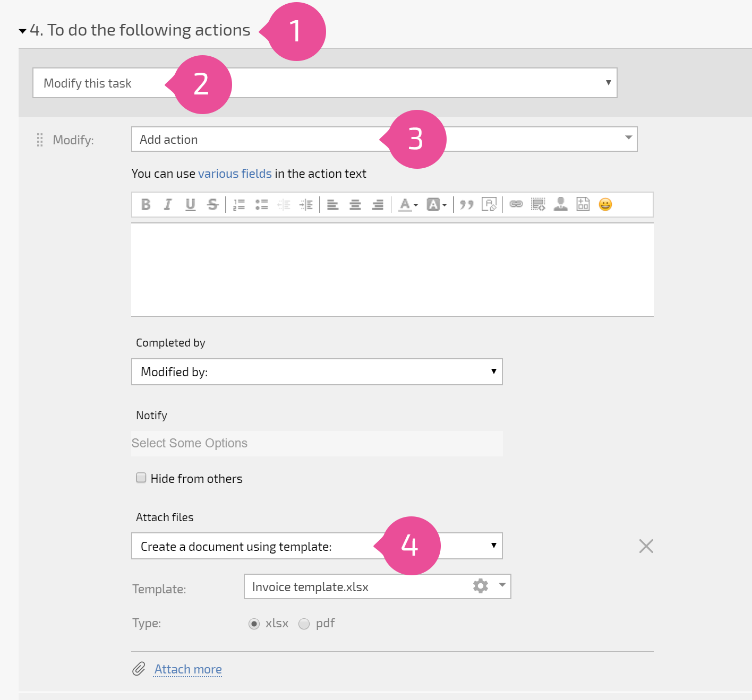Click the Notify Select Some Options field
This screenshot has height=700, width=752.
317,443
